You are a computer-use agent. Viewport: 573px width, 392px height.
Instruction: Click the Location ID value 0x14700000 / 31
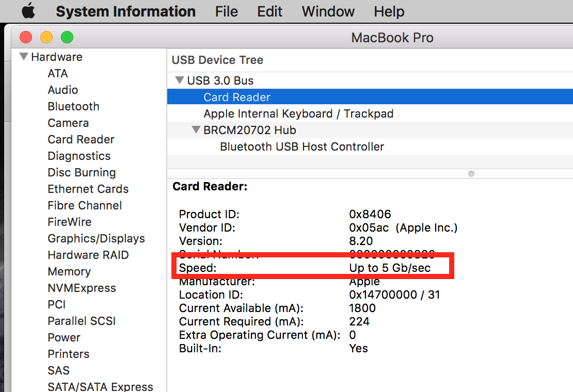[394, 295]
